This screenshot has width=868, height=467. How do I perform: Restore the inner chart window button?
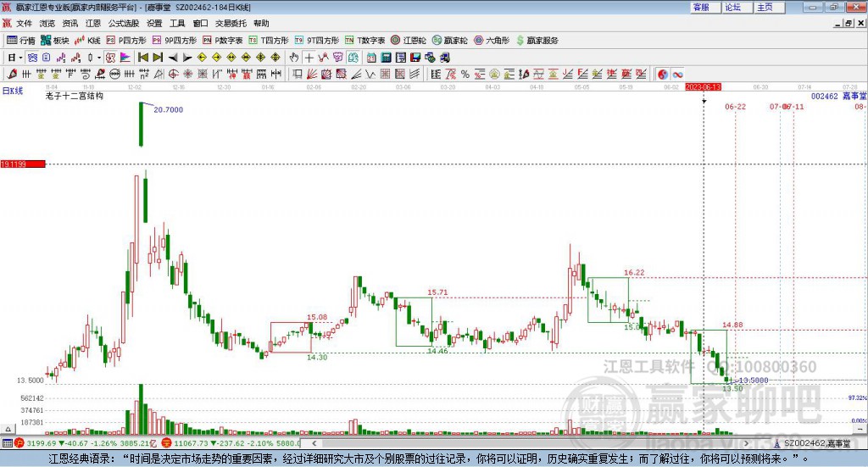tap(849, 23)
